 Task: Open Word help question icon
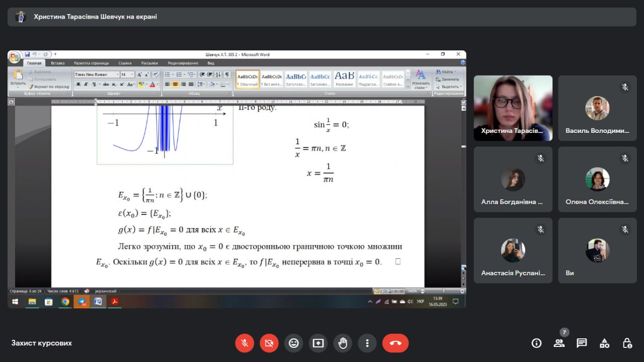coord(463,62)
